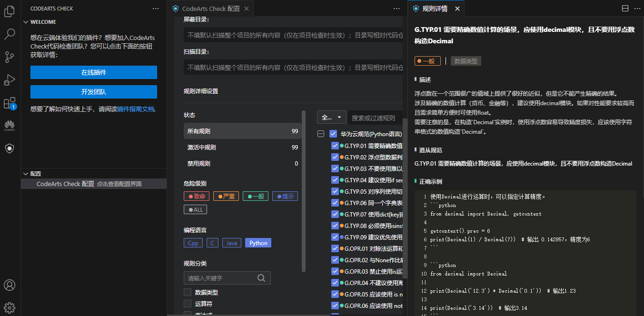The width and height of the screenshot is (644, 316).
Task: Collapse the 配置 section in sidebar
Action: 25,174
